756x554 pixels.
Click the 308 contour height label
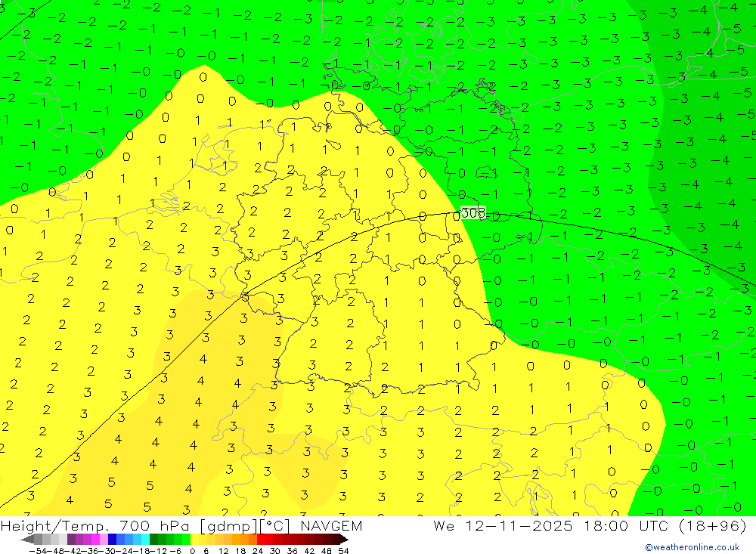(x=473, y=212)
